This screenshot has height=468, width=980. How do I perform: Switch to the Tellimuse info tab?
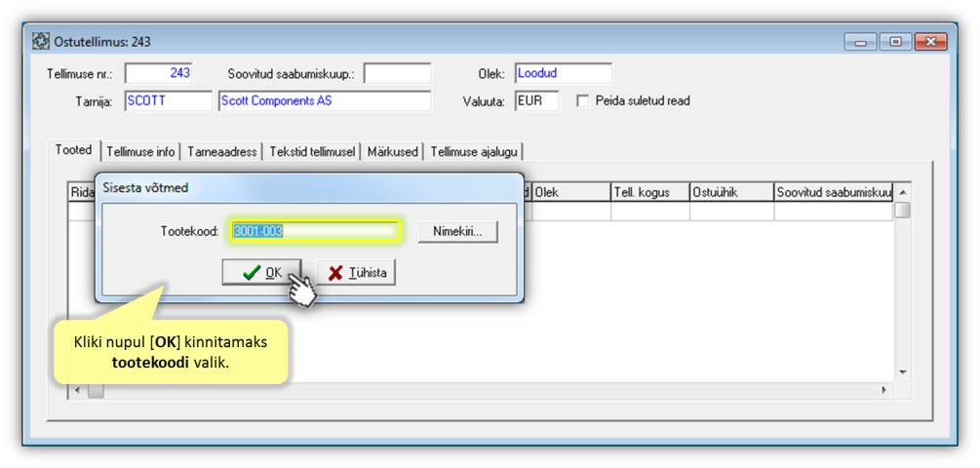point(141,151)
